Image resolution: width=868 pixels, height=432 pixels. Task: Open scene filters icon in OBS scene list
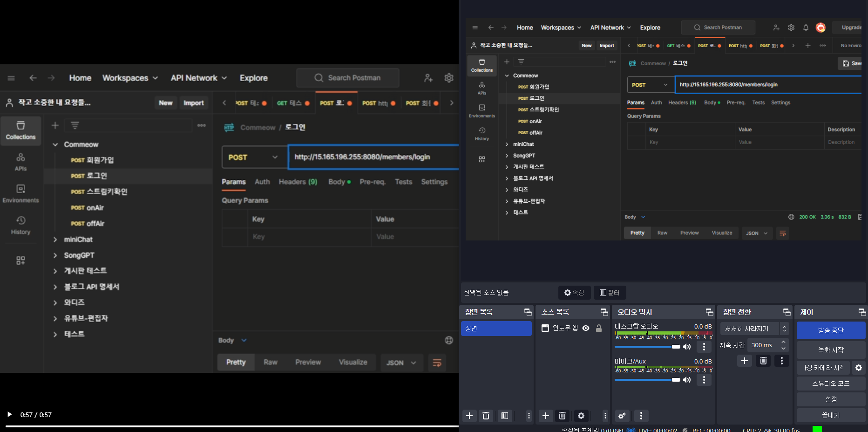[x=505, y=416]
